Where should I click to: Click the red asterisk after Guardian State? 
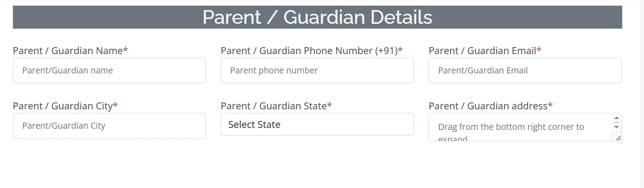[x=329, y=106]
